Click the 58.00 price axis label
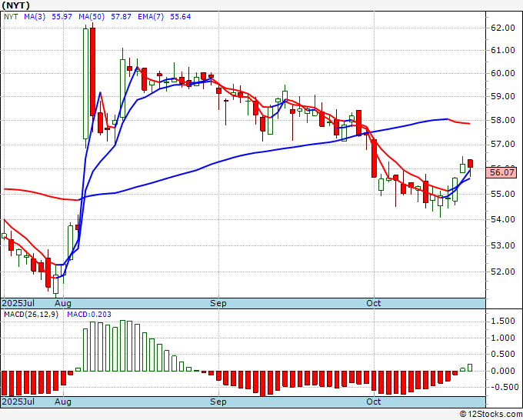Screen dimensions: 523x420 pyautogui.click(x=503, y=120)
